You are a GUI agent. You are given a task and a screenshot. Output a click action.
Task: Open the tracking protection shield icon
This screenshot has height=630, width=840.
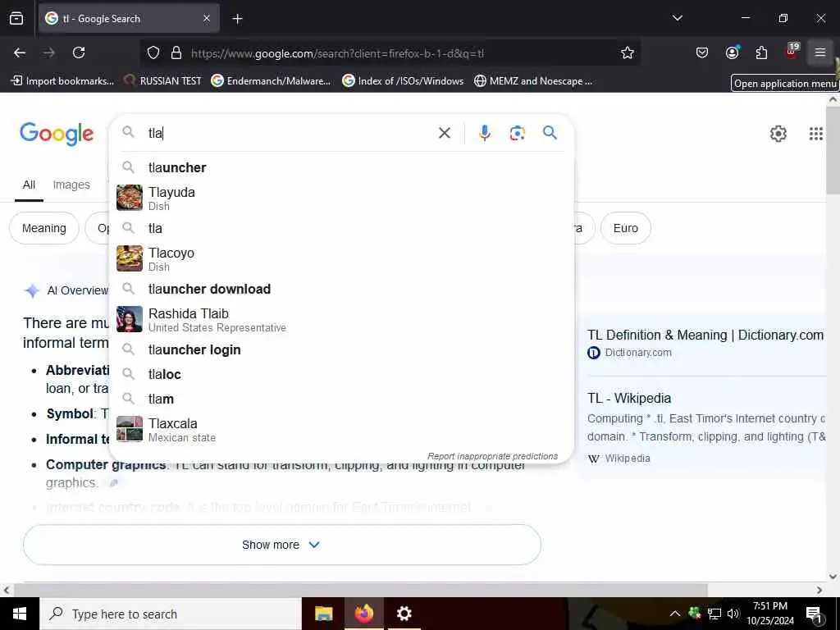153,53
